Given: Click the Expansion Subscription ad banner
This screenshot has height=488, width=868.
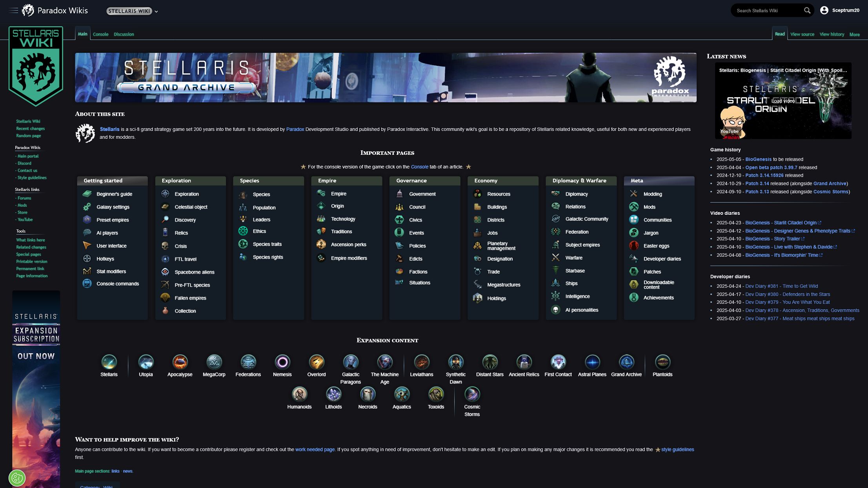Looking at the screenshot, I should click(36, 389).
